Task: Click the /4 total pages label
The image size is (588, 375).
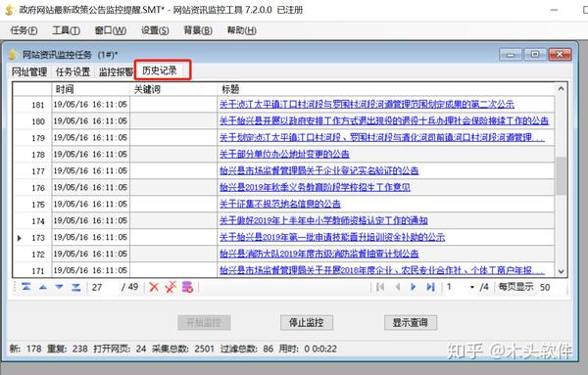Action: pyautogui.click(x=484, y=287)
